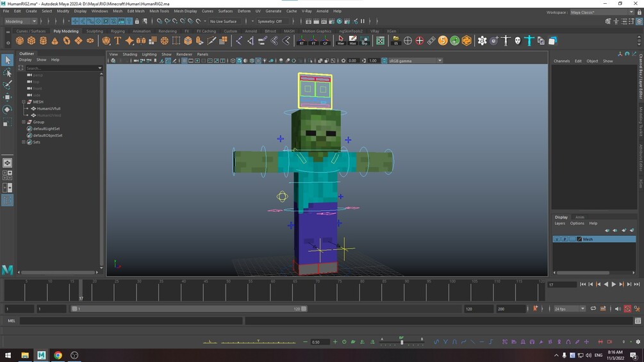Click the red crosshair circle shelf icon

click(x=419, y=40)
